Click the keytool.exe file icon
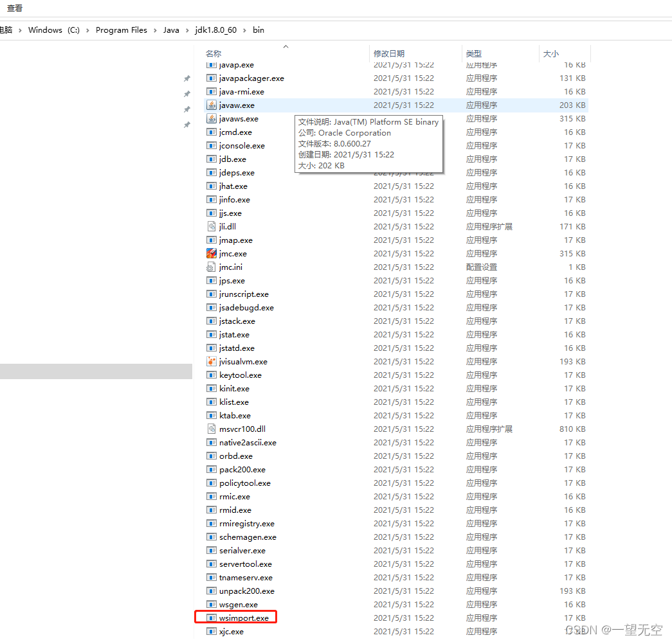The height and width of the screenshot is (642, 672). click(x=212, y=375)
